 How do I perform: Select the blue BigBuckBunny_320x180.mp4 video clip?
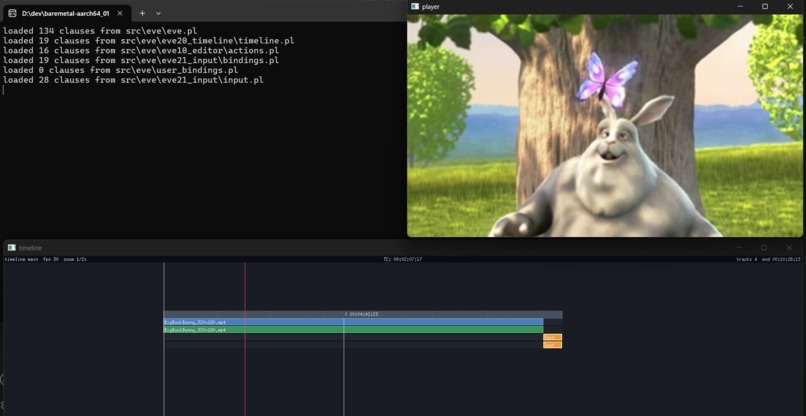point(353,322)
